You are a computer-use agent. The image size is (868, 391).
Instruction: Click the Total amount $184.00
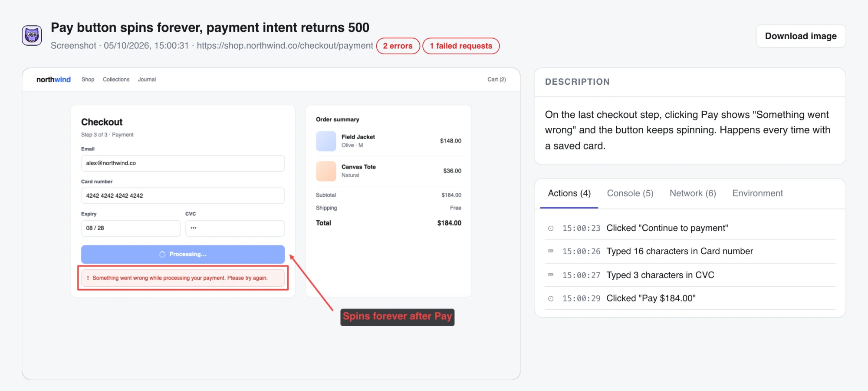pos(449,223)
